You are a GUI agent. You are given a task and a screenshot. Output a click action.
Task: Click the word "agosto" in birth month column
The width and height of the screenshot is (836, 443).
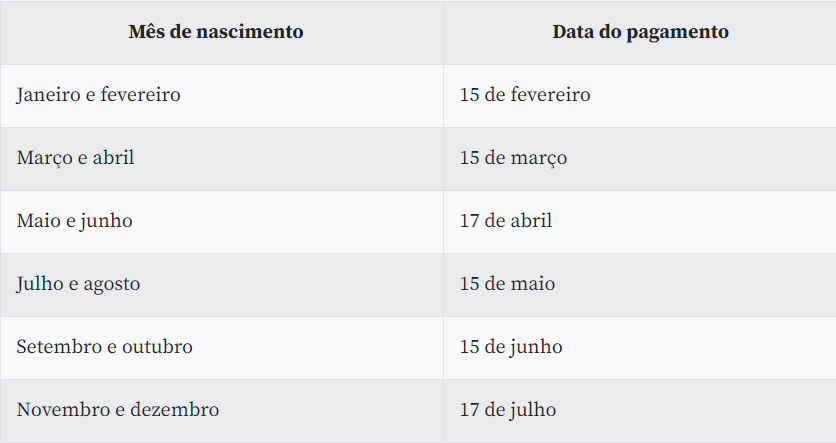111,284
